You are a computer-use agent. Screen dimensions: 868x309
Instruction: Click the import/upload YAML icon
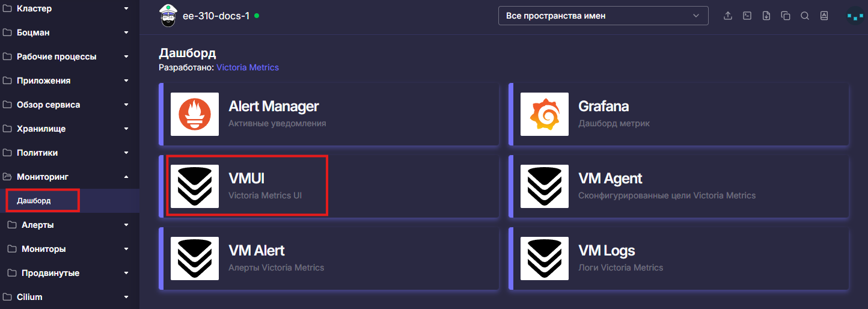[728, 16]
